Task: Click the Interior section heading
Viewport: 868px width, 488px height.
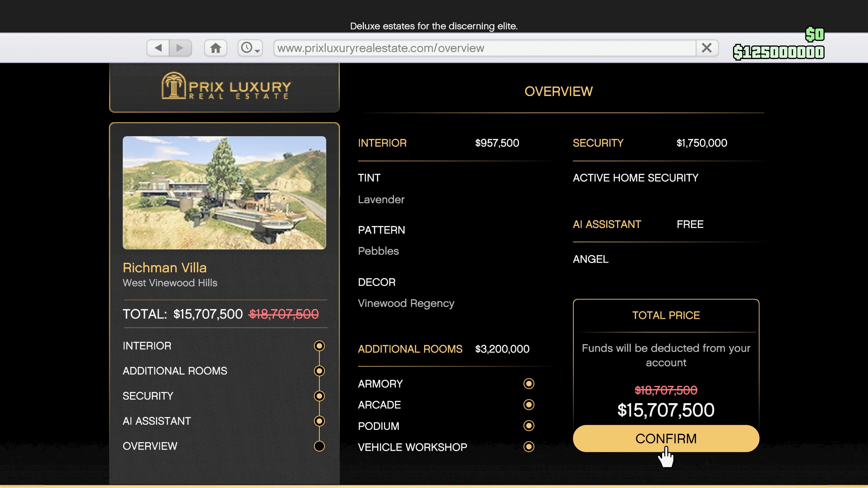Action: click(382, 143)
